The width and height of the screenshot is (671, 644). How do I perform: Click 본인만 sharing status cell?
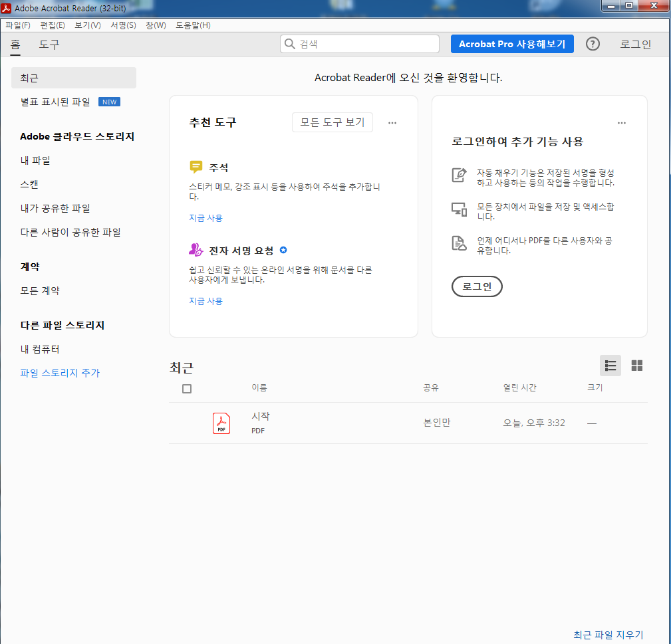436,423
